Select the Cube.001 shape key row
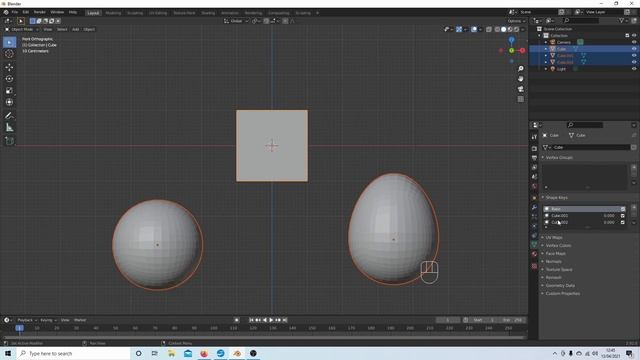 point(584,216)
